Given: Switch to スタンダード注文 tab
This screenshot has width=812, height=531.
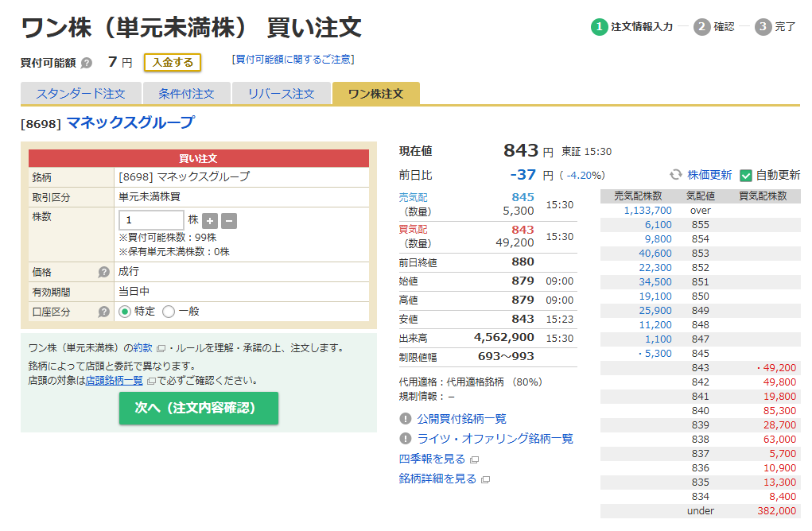Looking at the screenshot, I should tap(80, 94).
